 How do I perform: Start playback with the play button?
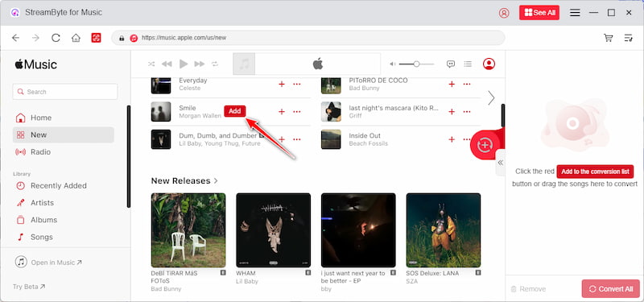(184, 64)
